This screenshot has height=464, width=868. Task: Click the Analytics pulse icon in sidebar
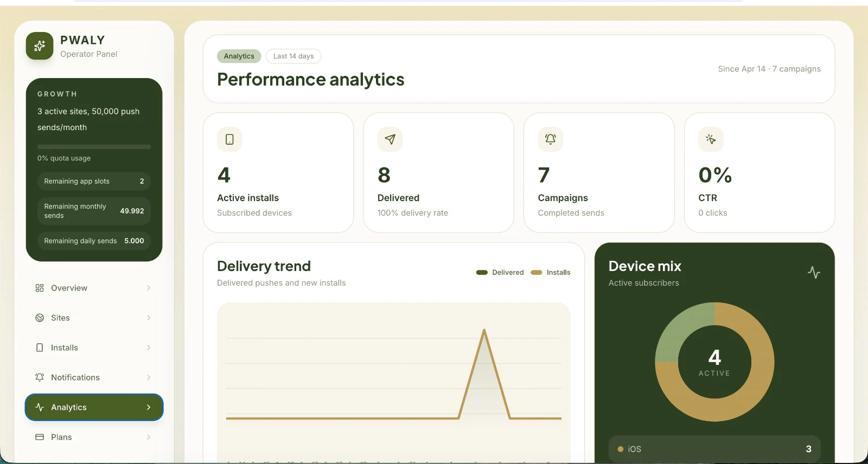40,407
